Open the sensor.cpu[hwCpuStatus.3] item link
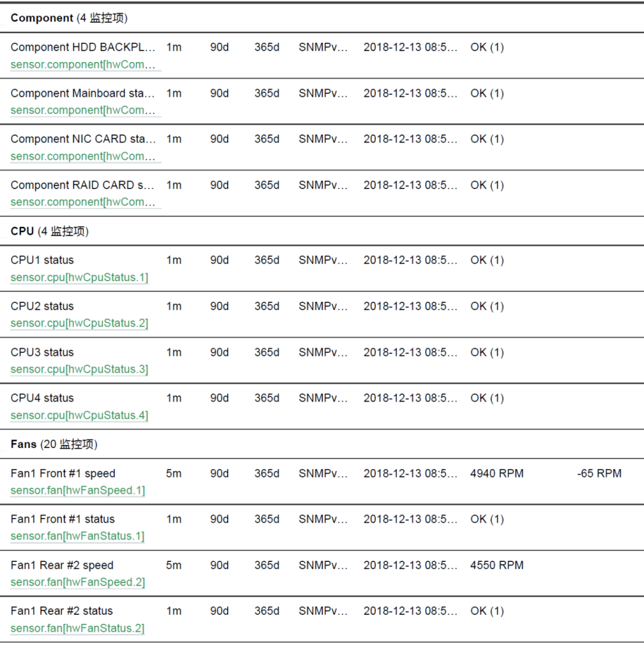The width and height of the screenshot is (644, 645). point(79,369)
